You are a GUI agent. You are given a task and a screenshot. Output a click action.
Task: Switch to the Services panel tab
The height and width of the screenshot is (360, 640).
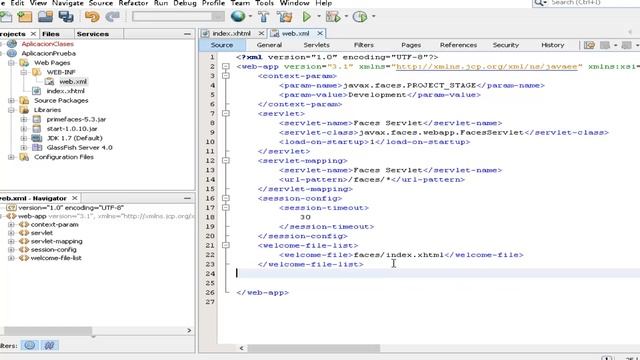93,34
